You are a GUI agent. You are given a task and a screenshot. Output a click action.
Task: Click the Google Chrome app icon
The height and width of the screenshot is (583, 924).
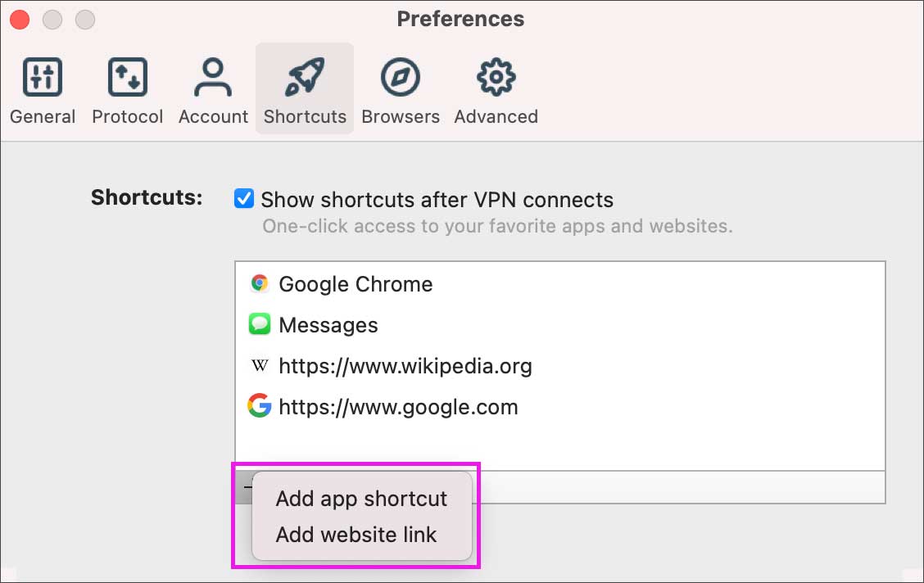260,283
